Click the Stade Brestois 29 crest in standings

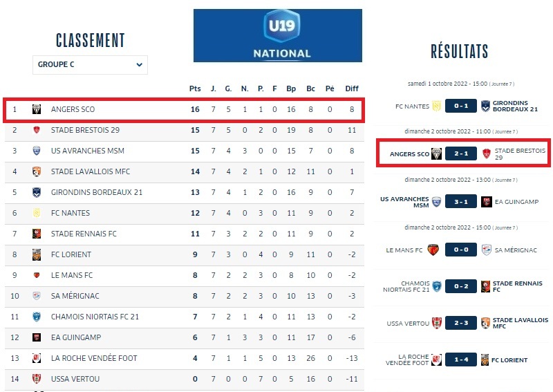click(x=37, y=130)
